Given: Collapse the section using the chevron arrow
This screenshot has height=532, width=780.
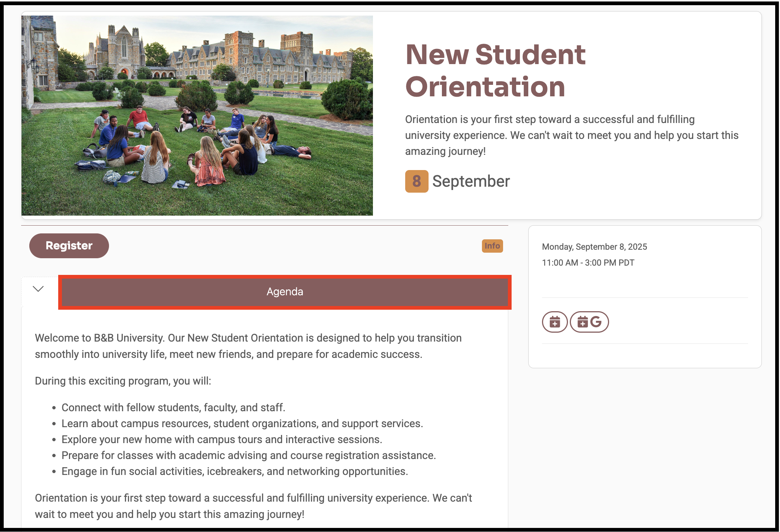Looking at the screenshot, I should pyautogui.click(x=38, y=289).
